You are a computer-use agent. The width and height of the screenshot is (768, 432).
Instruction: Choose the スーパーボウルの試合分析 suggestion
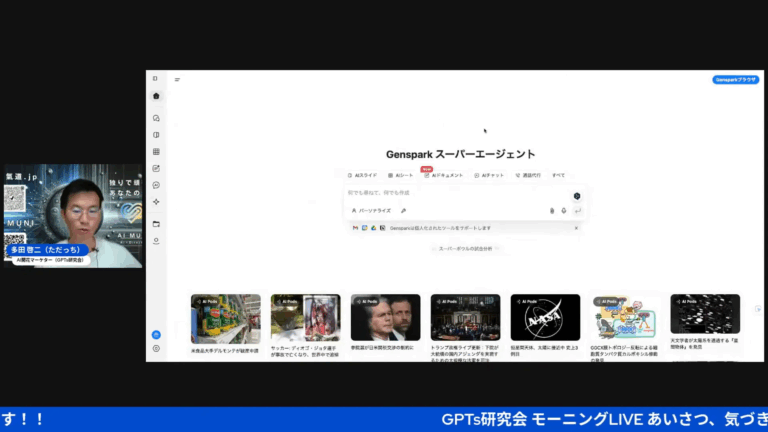click(465, 249)
